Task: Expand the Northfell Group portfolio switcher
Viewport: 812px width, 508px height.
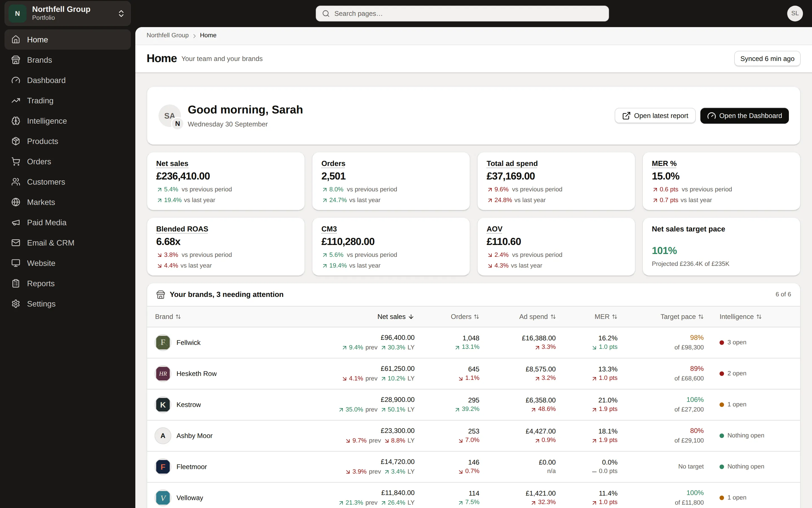Action: [x=67, y=14]
